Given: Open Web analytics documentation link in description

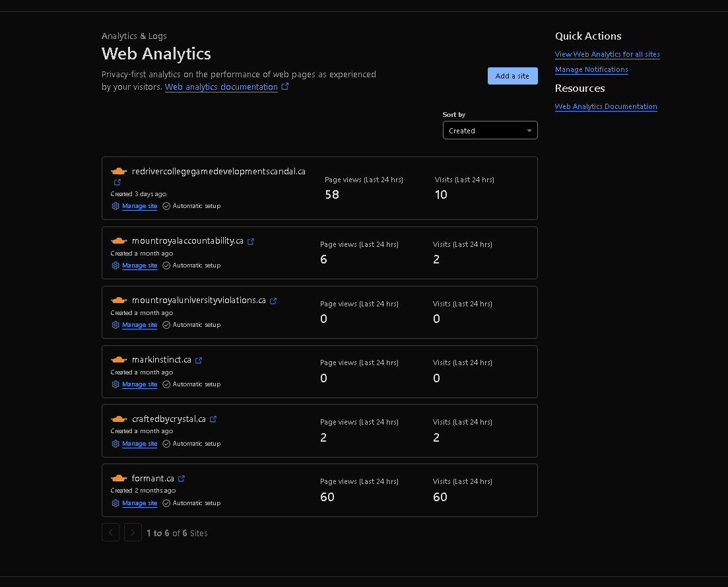Looking at the screenshot, I should 222,87.
